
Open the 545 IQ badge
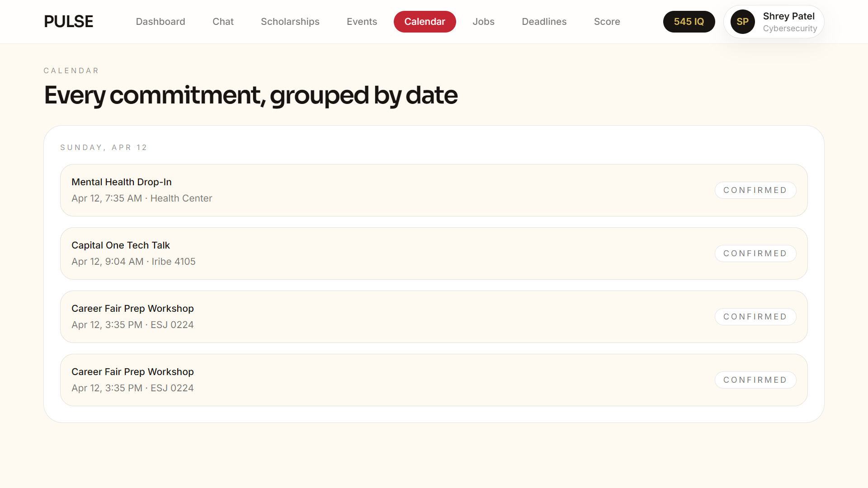pos(689,22)
